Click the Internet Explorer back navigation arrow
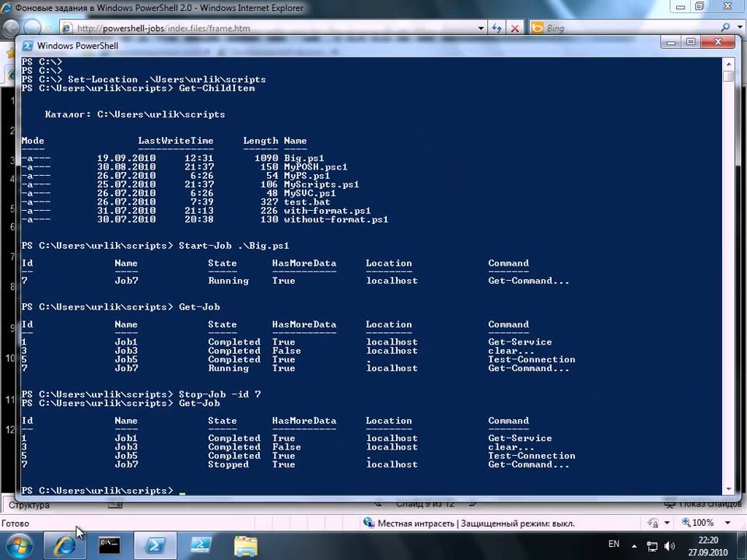This screenshot has height=560, width=747. pyautogui.click(x=10, y=28)
